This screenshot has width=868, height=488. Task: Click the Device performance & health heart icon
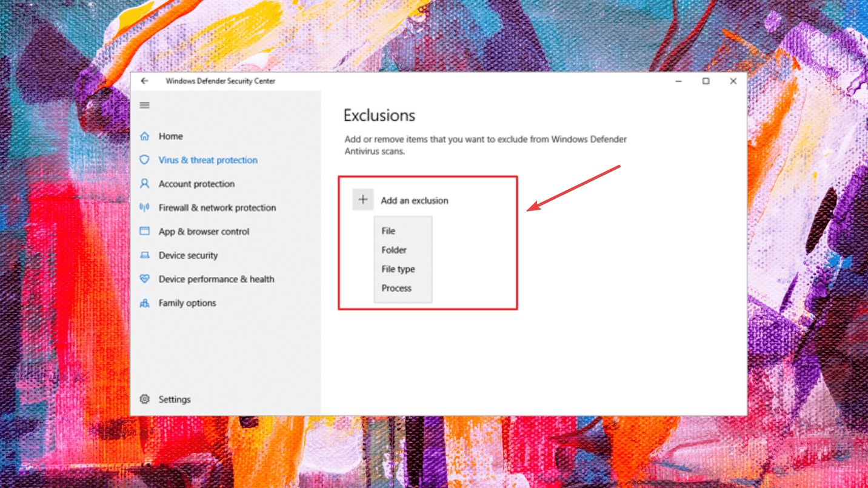pyautogui.click(x=144, y=279)
